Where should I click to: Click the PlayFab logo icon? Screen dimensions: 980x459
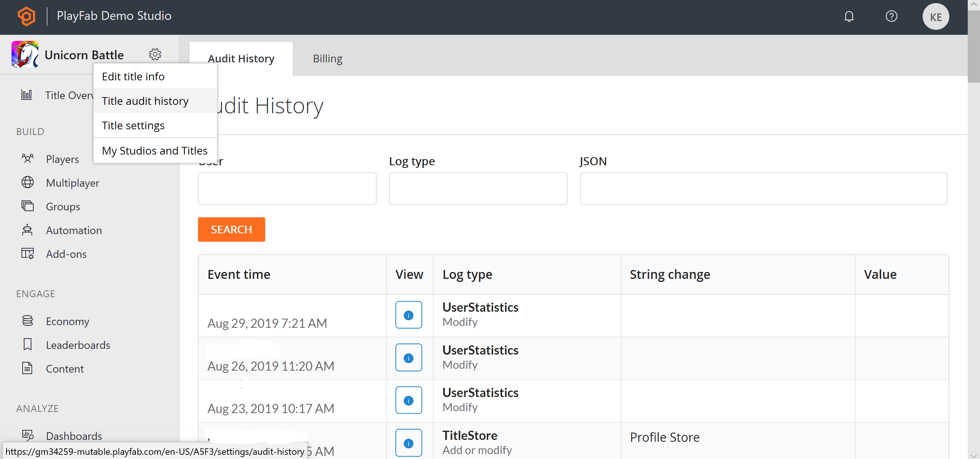click(27, 16)
